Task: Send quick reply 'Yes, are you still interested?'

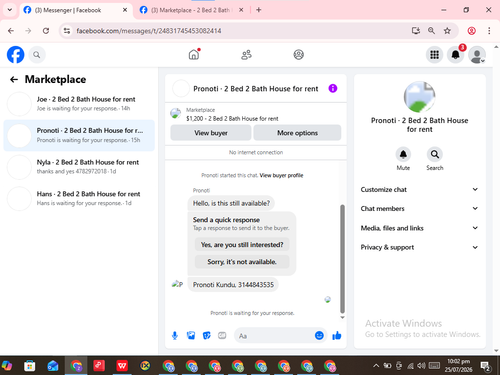Action: click(x=242, y=245)
